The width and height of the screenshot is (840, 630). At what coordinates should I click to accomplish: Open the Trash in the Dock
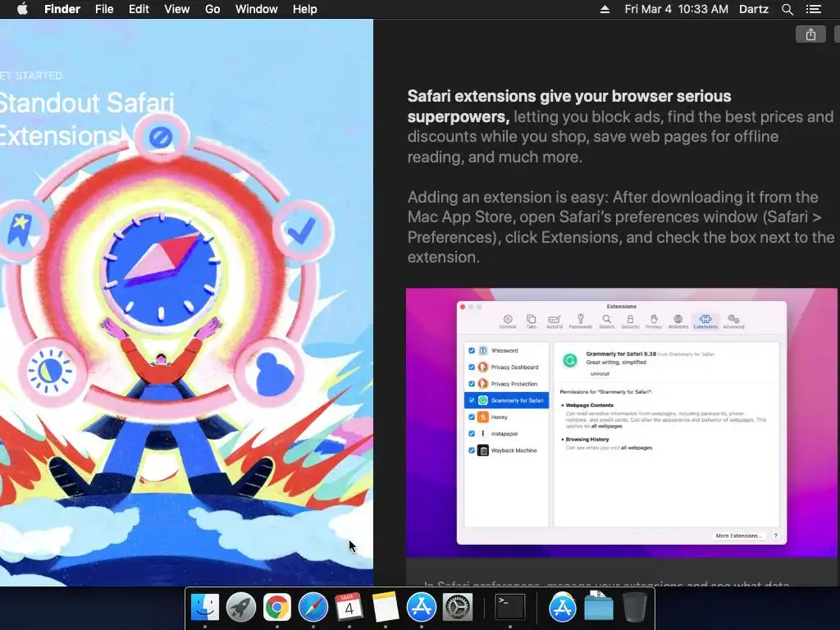pos(634,608)
